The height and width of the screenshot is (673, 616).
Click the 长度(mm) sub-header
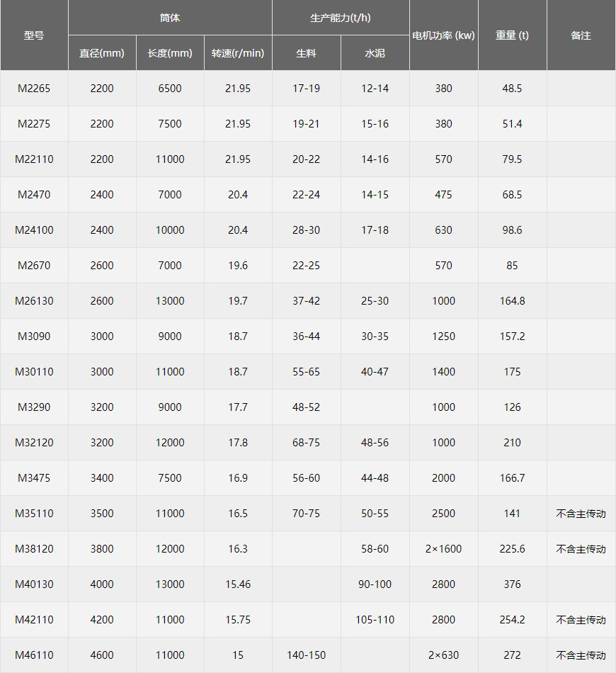coord(170,53)
